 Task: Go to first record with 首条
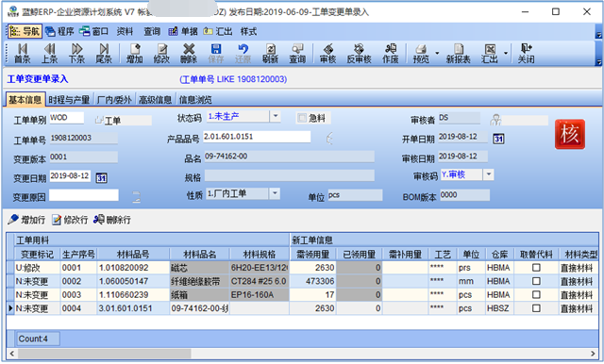22,53
